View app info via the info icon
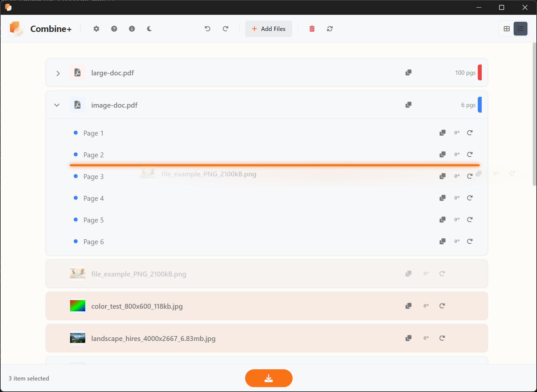This screenshot has width=537, height=392. pyautogui.click(x=132, y=29)
